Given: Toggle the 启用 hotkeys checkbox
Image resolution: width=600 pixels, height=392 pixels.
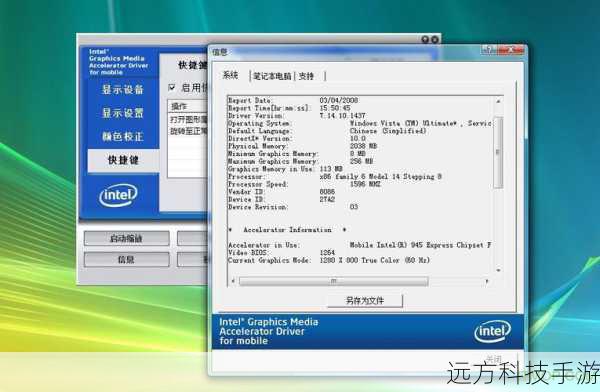Looking at the screenshot, I should (172, 88).
